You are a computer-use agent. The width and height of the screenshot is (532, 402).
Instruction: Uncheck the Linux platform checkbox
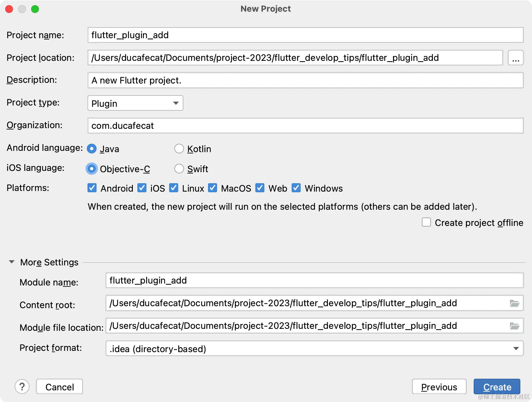coord(174,188)
